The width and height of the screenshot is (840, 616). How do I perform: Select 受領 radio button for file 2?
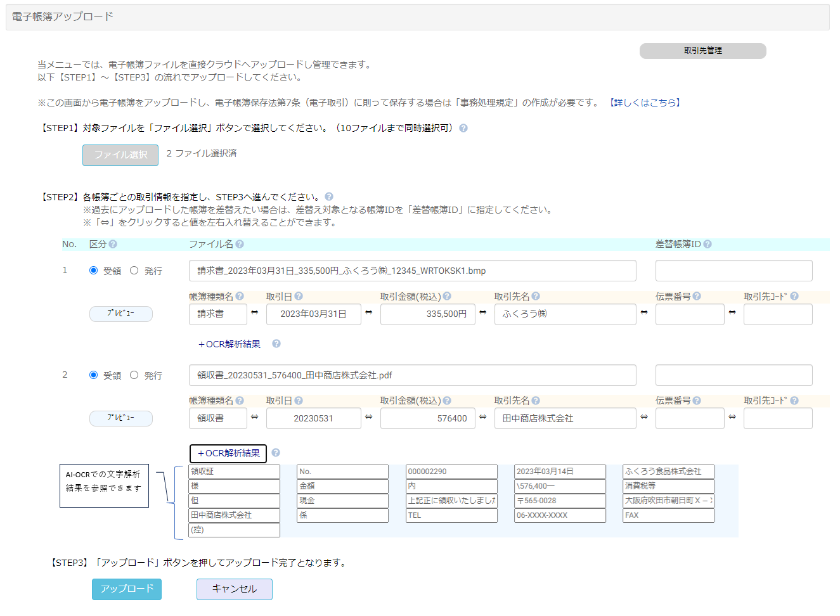(x=94, y=375)
